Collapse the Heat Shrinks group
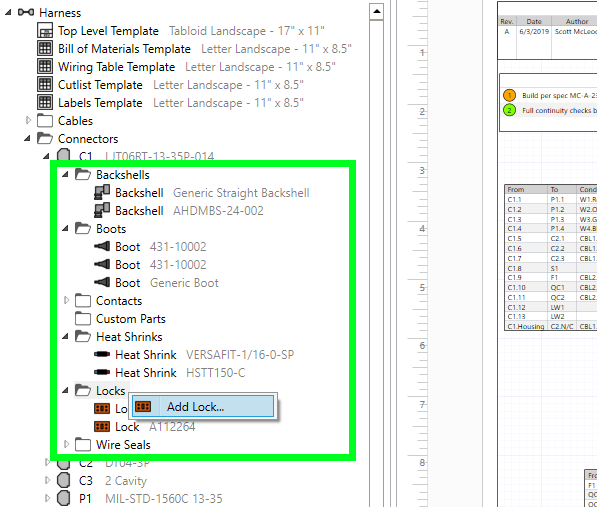Viewport: 597px width, 507px height. tap(65, 336)
